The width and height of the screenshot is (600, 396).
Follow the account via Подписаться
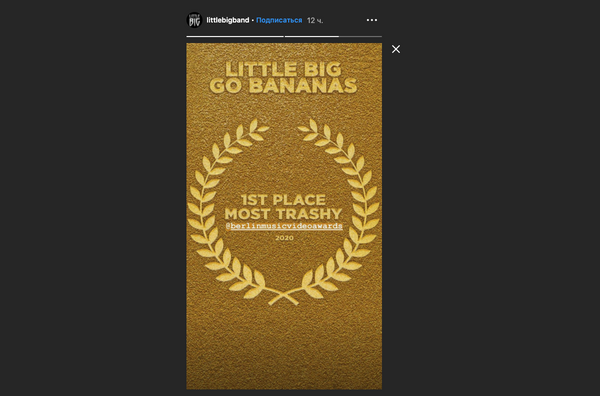pyautogui.click(x=279, y=20)
